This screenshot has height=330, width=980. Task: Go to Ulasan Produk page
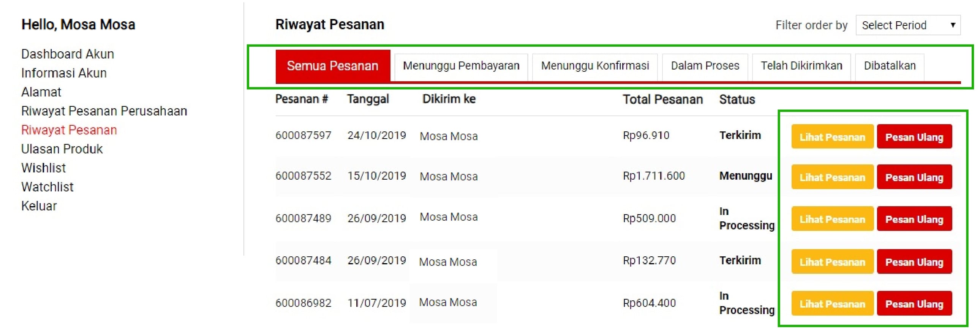62,149
